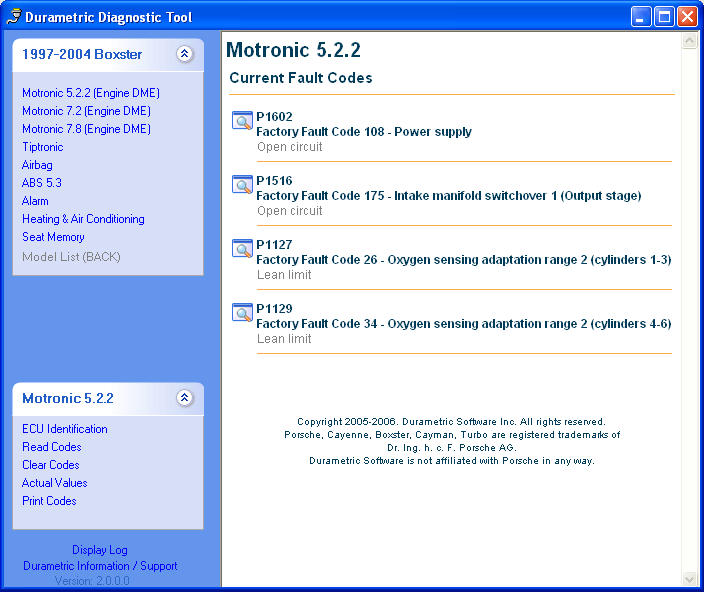This screenshot has height=592, width=704.
Task: Click Lean limit status under P1129
Action: (x=284, y=339)
